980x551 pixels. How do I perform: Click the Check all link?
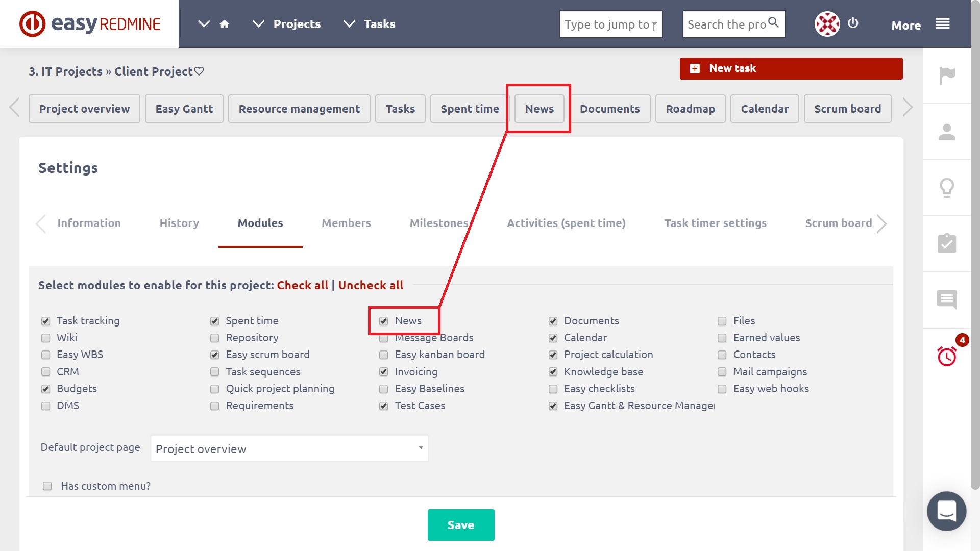(303, 285)
